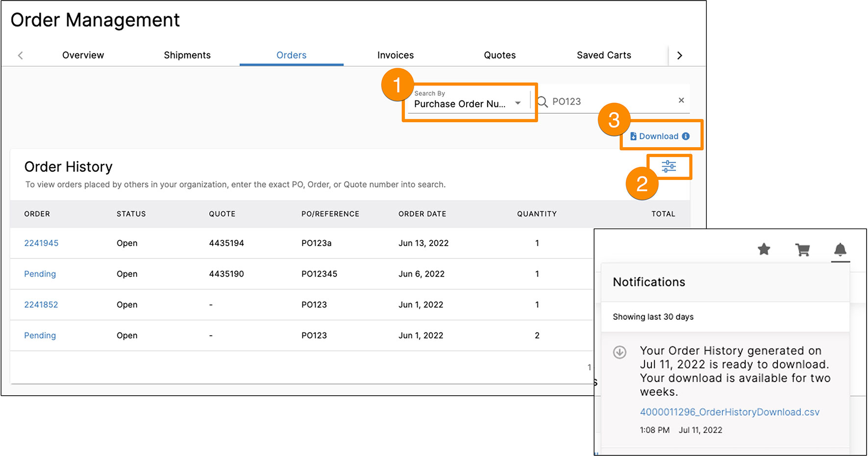Click the magnifying glass search icon
The image size is (868, 456).
click(543, 101)
